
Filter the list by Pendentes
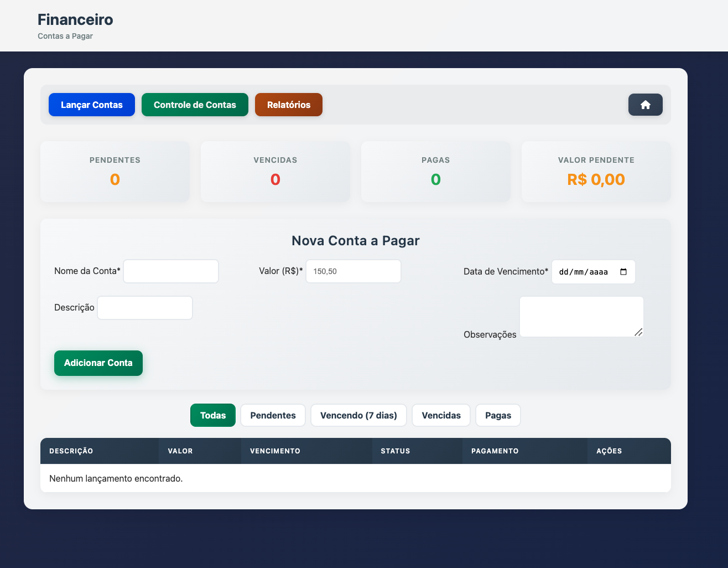273,415
